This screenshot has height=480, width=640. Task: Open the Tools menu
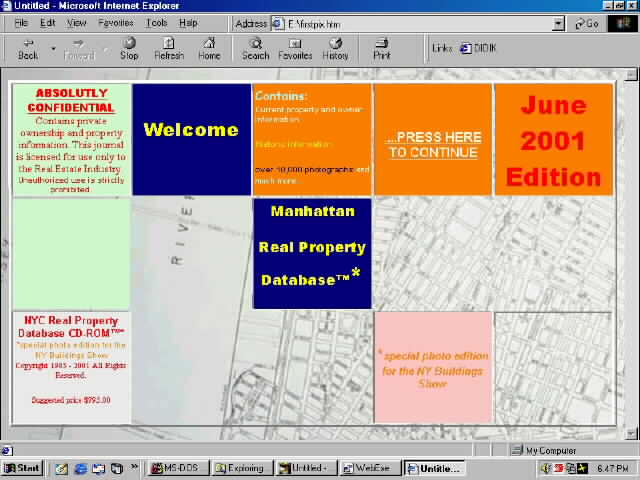coord(156,23)
